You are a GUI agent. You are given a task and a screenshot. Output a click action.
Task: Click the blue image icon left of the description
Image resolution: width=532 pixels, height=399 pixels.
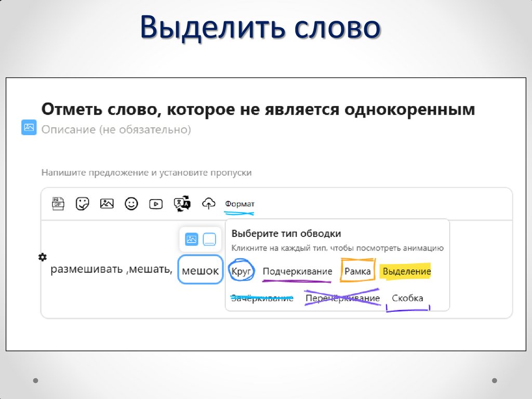(29, 127)
